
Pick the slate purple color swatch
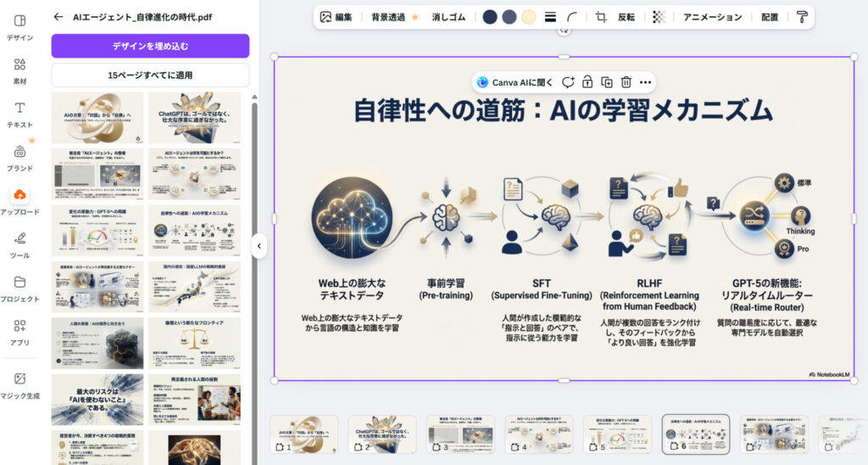(x=509, y=17)
